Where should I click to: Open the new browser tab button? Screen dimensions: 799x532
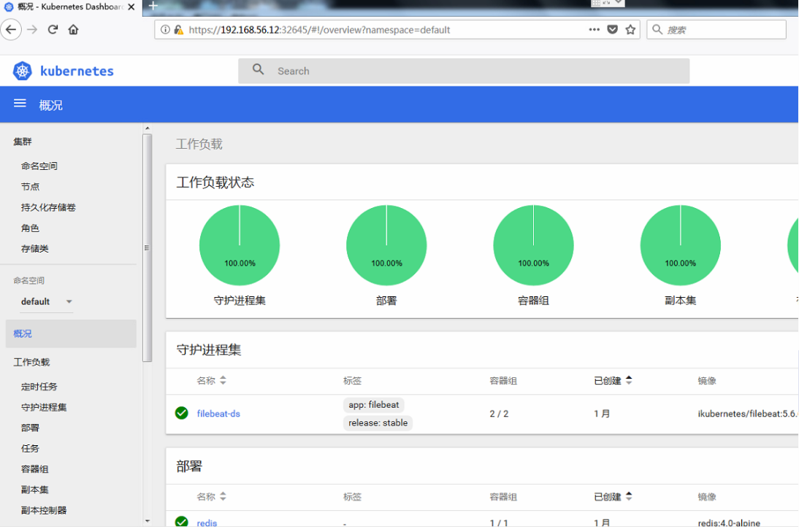pyautogui.click(x=153, y=6)
